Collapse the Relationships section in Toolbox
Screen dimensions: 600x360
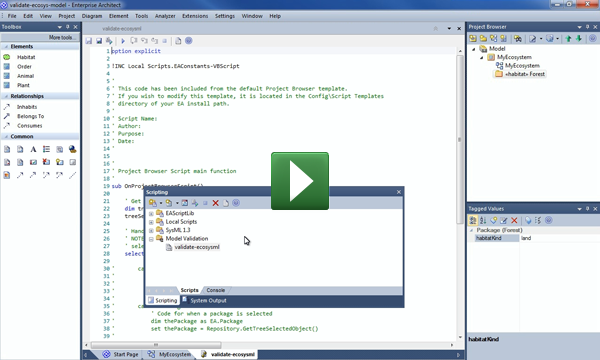coord(6,96)
